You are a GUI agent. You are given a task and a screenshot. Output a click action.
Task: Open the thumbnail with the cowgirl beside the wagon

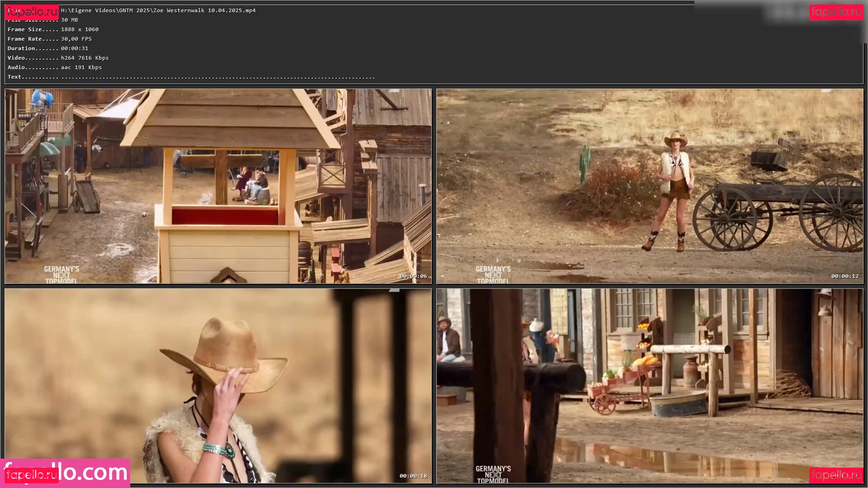(x=649, y=186)
